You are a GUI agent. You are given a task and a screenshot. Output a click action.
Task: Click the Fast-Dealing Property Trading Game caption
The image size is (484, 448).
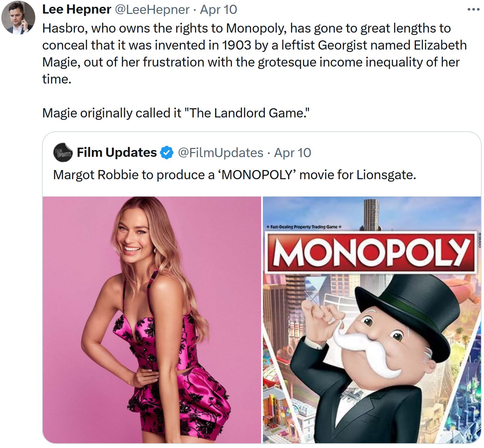pyautogui.click(x=304, y=227)
